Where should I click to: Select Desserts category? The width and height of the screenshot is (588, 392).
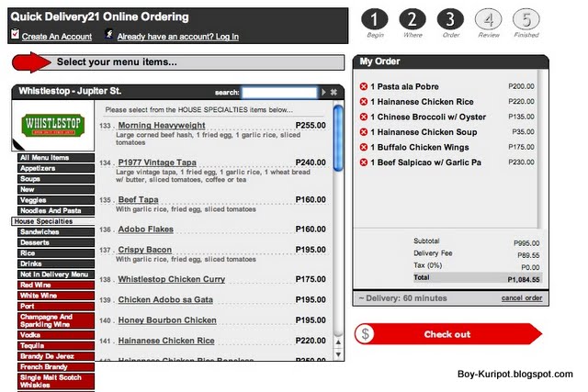(x=56, y=242)
